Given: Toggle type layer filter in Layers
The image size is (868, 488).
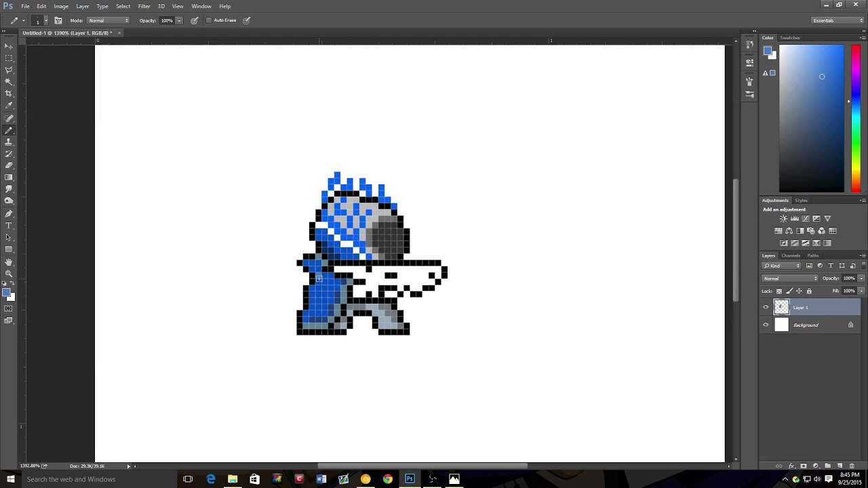Looking at the screenshot, I should click(x=831, y=266).
